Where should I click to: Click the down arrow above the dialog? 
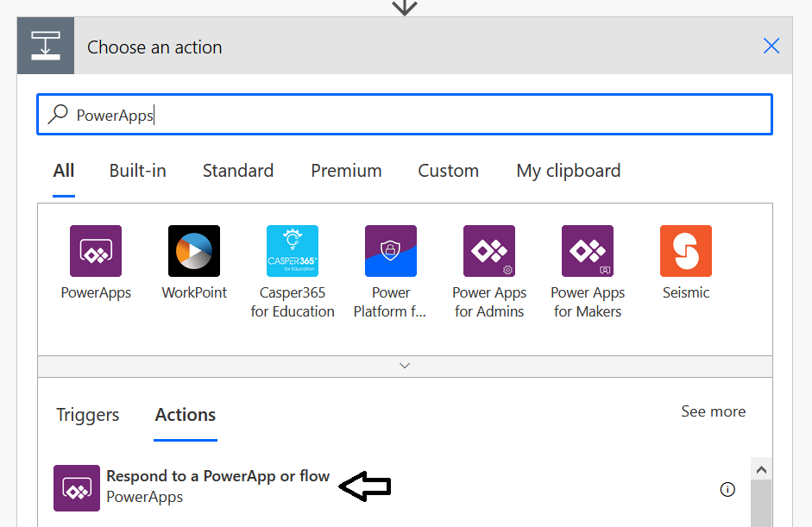pyautogui.click(x=404, y=8)
